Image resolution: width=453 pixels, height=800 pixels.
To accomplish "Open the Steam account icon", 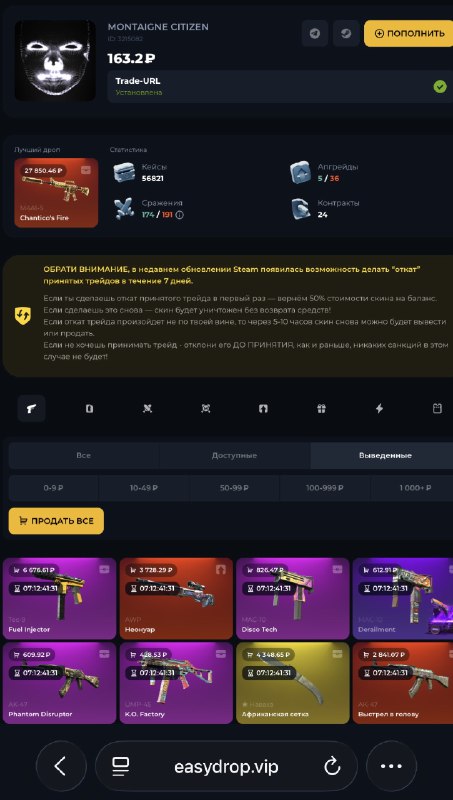I will click(x=346, y=34).
